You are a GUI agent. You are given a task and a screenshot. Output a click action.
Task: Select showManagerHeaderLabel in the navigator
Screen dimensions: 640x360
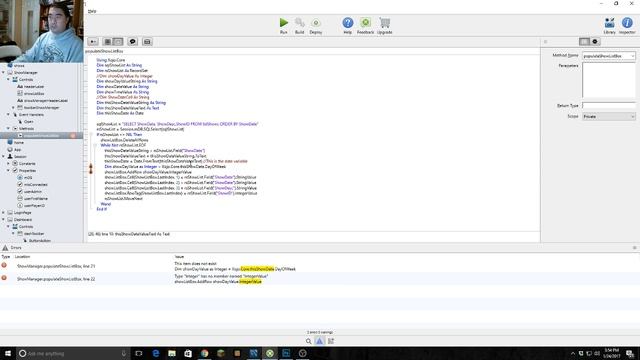pyautogui.click(x=46, y=100)
